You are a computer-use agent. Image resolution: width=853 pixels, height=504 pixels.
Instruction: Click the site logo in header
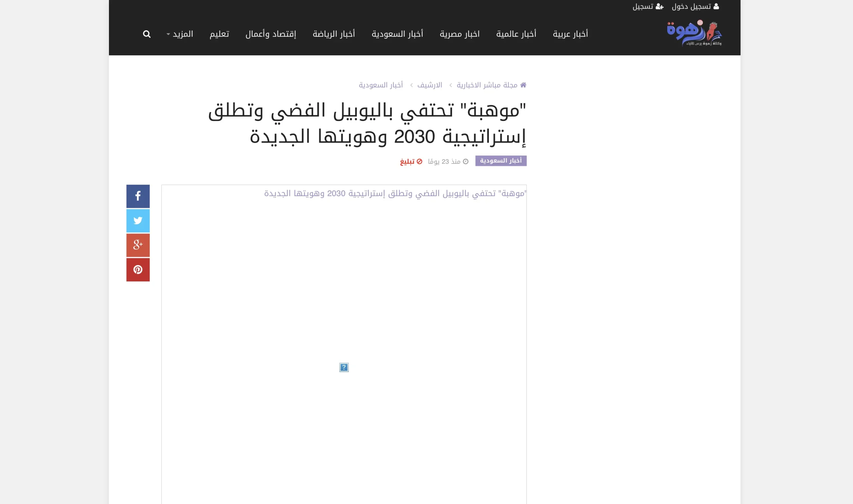(x=694, y=33)
